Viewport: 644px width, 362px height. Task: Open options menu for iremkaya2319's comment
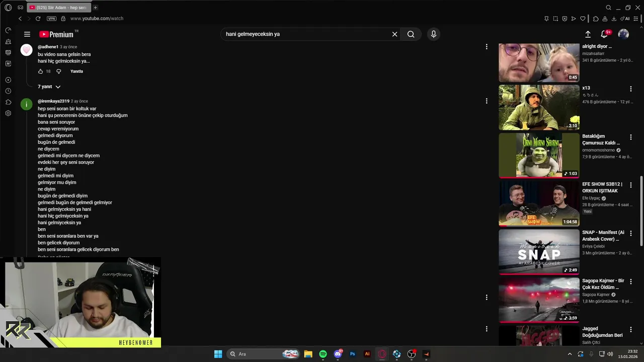coord(487,101)
